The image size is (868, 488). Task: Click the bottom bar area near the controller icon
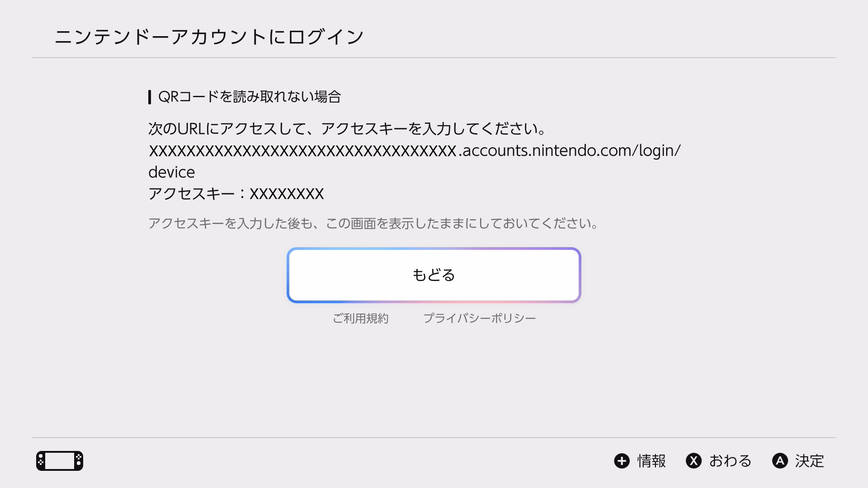coord(136,461)
